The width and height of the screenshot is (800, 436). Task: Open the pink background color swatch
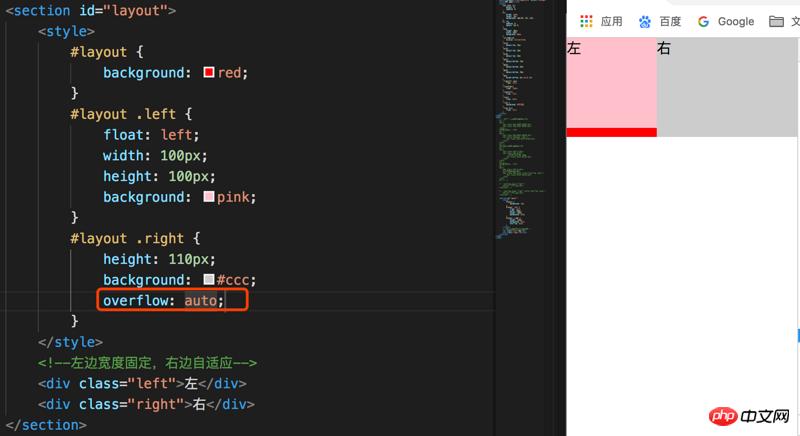click(x=209, y=197)
